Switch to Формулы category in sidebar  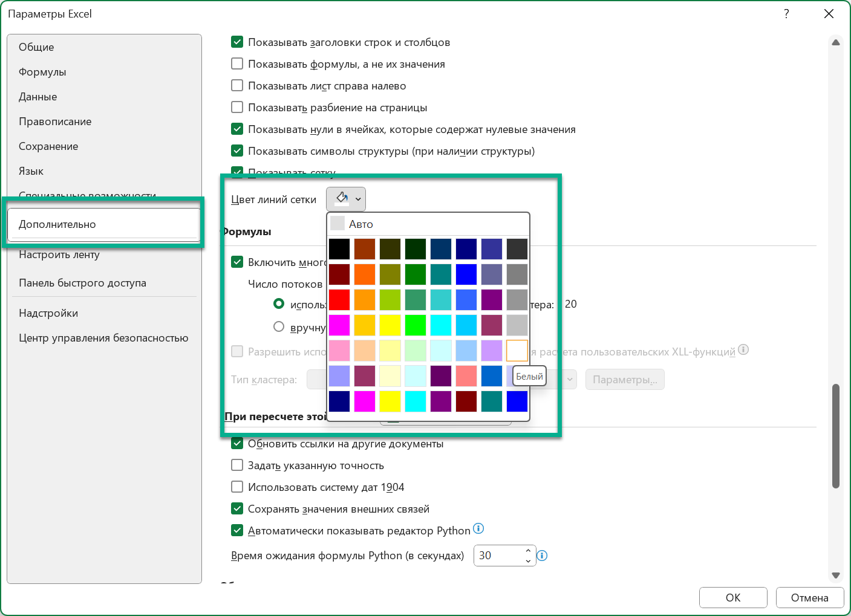tap(104, 72)
